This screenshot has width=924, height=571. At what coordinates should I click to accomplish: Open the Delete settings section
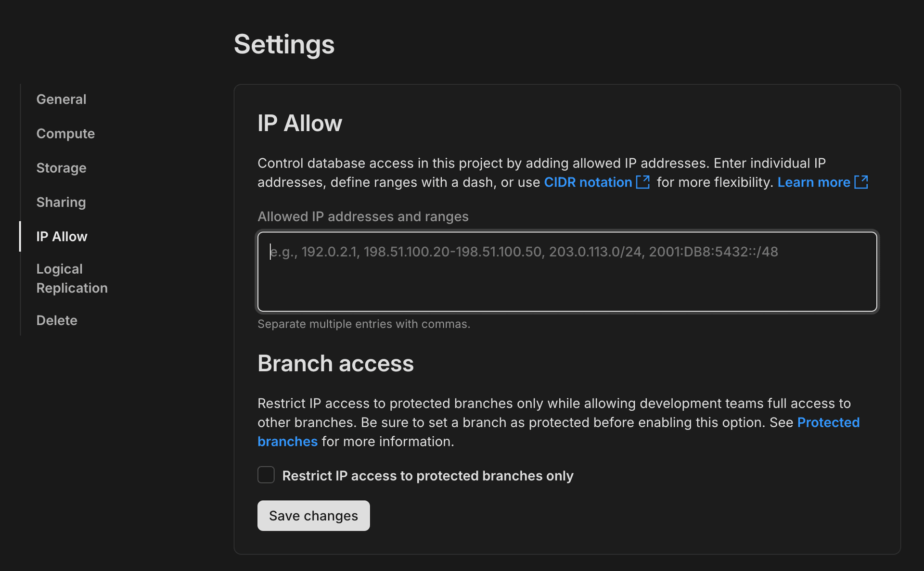56,320
